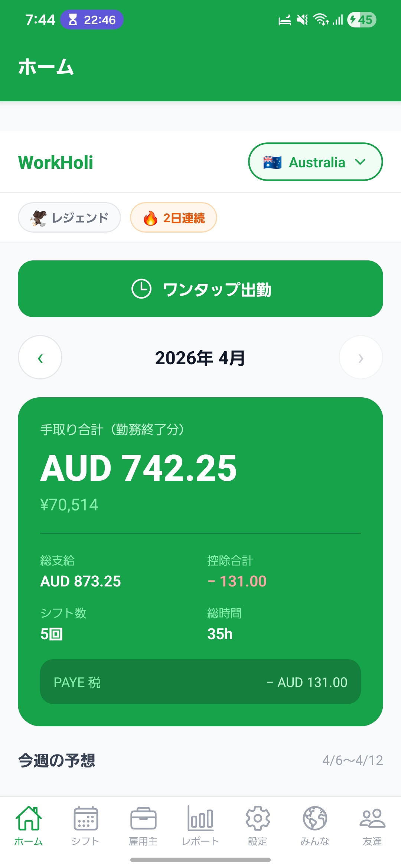The height and width of the screenshot is (868, 401).
Task: Tap the WorkHoli app logo text
Action: pos(56,162)
